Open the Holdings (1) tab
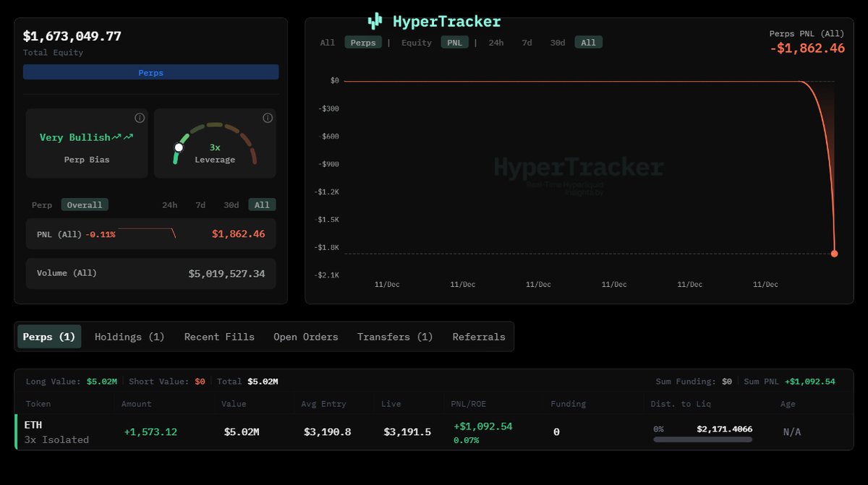This screenshot has height=485, width=868. [129, 337]
